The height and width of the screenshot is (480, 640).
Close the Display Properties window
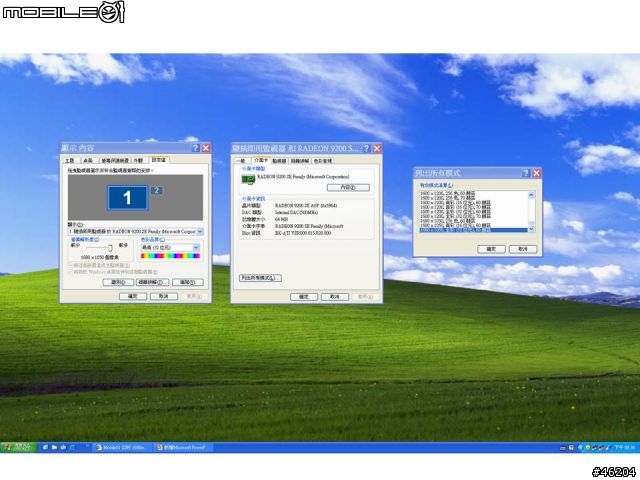[206, 148]
